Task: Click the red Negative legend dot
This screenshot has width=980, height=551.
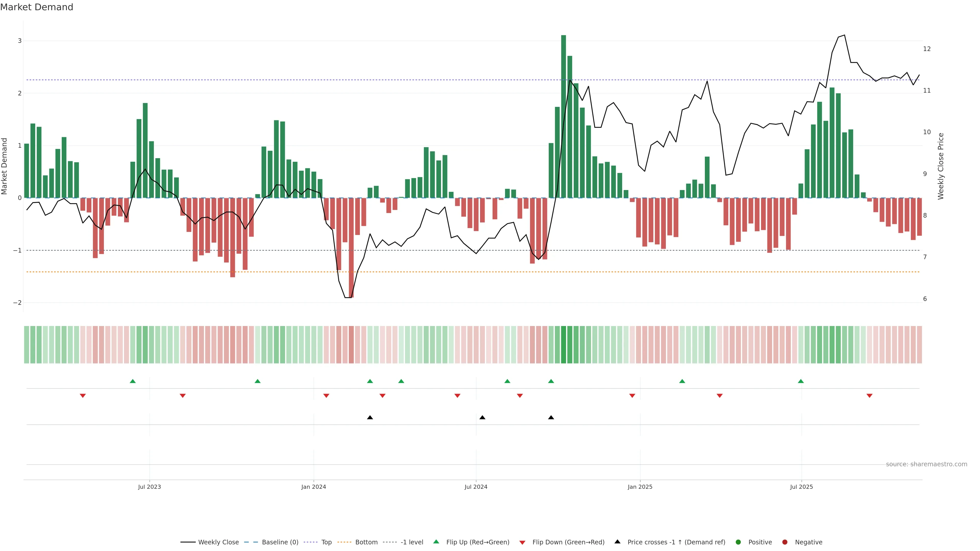Action: pyautogui.click(x=785, y=542)
